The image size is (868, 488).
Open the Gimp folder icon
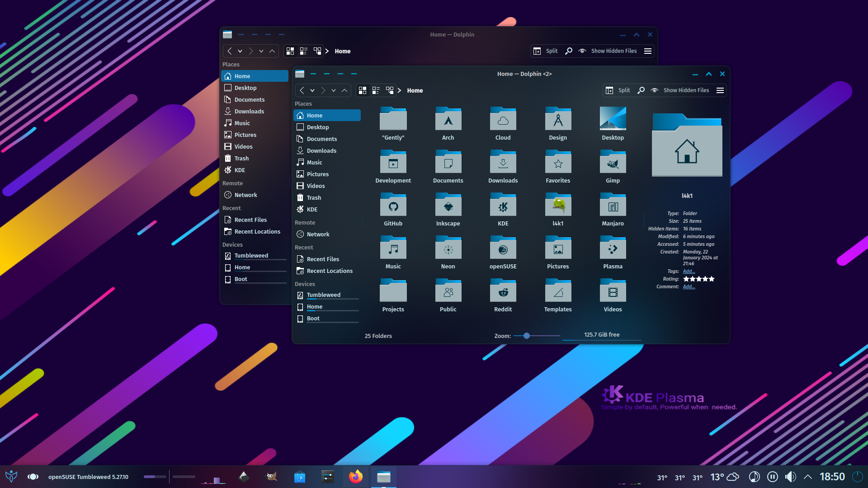[x=613, y=162]
